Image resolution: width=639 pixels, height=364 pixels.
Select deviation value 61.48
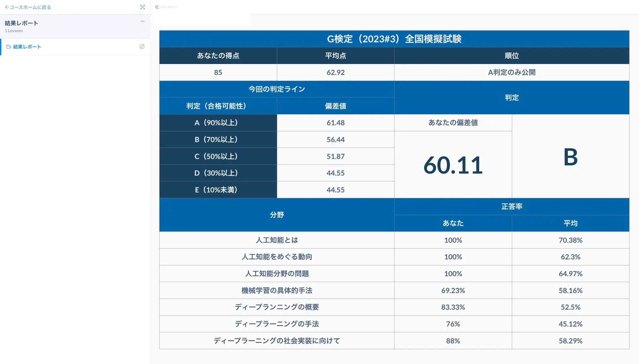(336, 123)
